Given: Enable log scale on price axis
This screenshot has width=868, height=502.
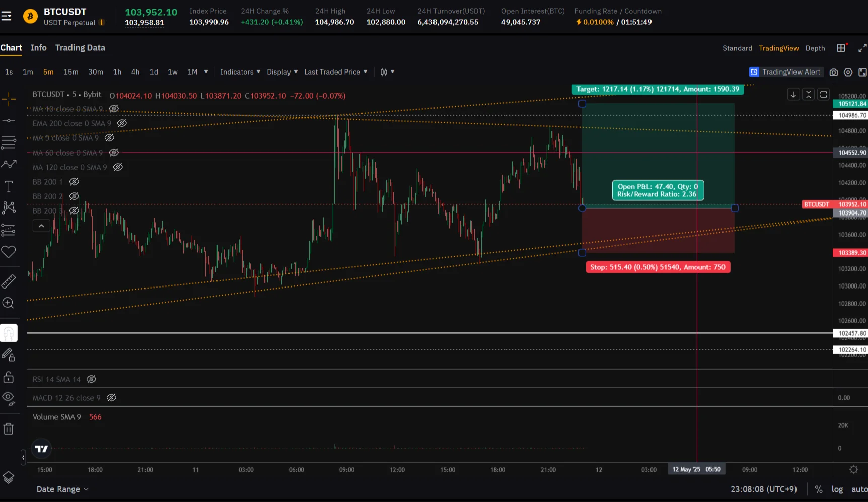Looking at the screenshot, I should 837,489.
